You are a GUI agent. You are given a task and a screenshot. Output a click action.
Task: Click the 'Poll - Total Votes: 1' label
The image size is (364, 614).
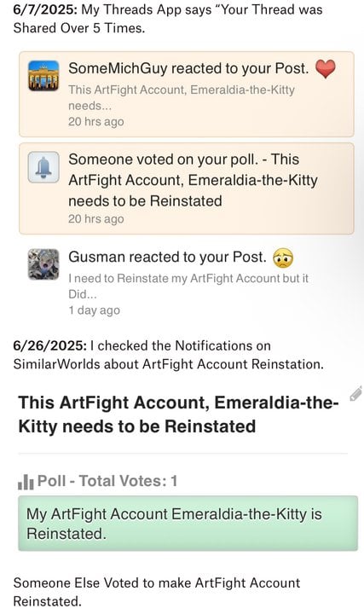107,481
